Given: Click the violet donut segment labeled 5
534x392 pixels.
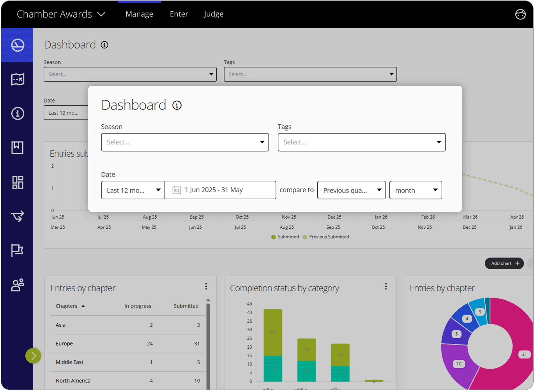Looking at the screenshot, I should tap(456, 334).
